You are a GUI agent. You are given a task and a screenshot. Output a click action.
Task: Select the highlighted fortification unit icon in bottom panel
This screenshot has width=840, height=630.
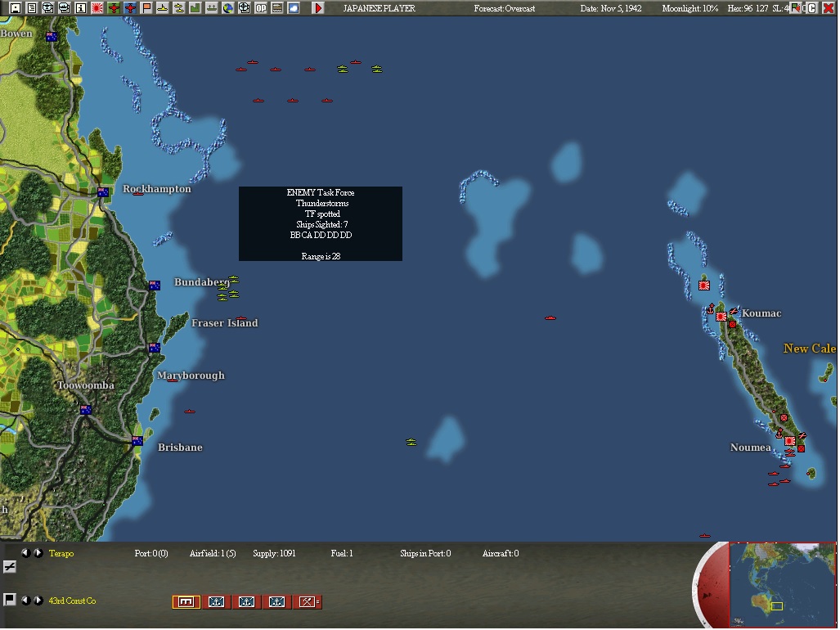(x=186, y=602)
